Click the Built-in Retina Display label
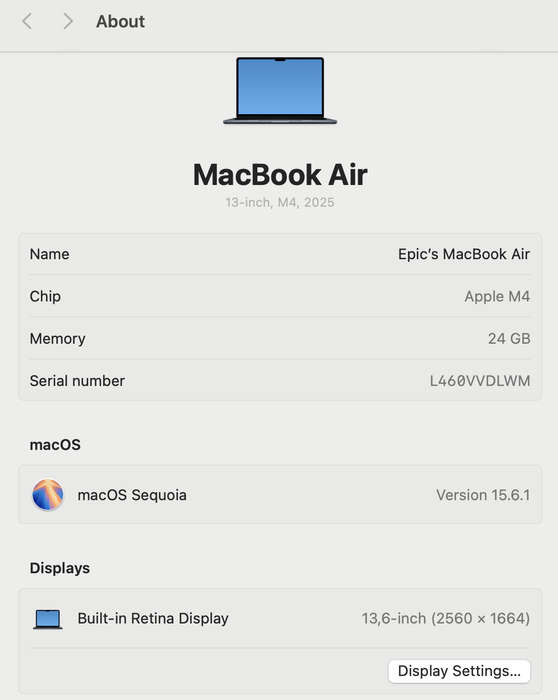This screenshot has height=700, width=558. coord(153,618)
